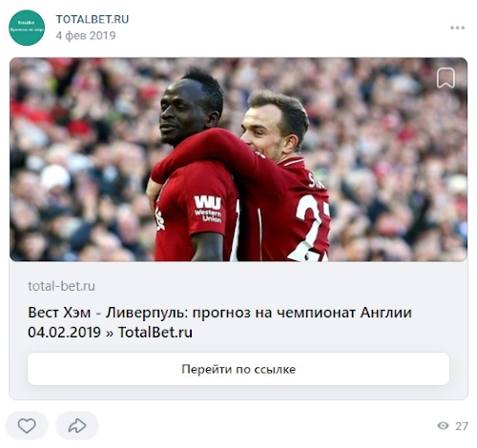Open the post via date 4 фев 2019

coord(86,35)
